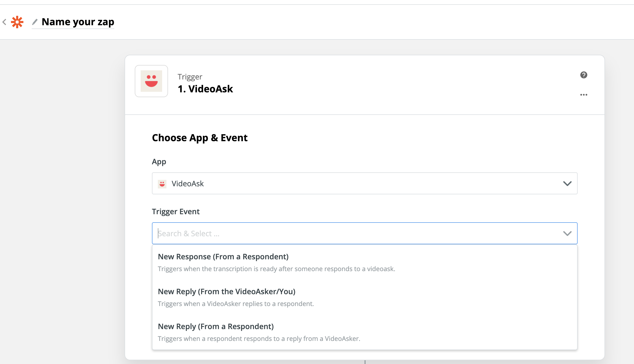
Task: Click the Trigger label in header
Action: [x=190, y=77]
